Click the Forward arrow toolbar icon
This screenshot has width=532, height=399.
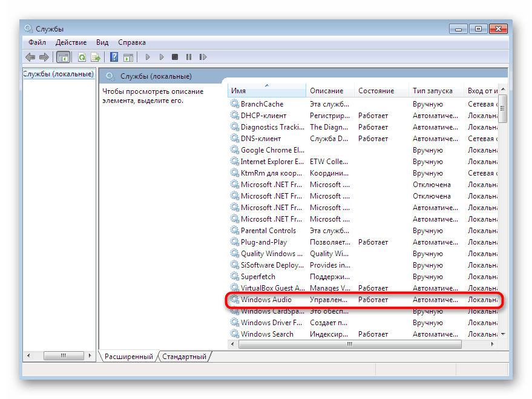coord(44,57)
